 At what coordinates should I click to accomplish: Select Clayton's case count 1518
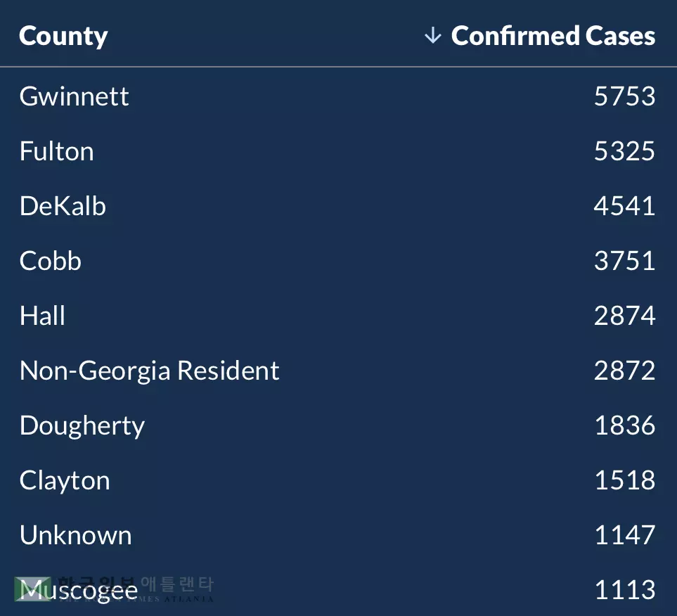tap(624, 480)
